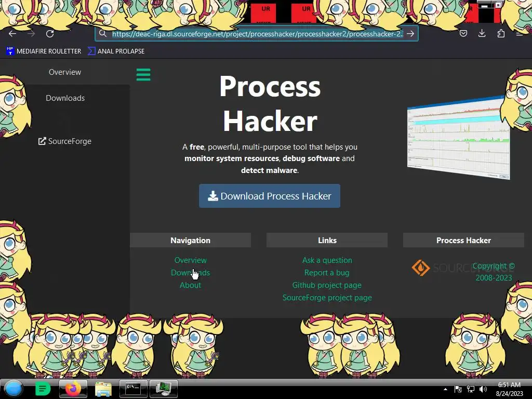Open File Explorer from the taskbar
The width and height of the screenshot is (532, 399).
tap(103, 389)
